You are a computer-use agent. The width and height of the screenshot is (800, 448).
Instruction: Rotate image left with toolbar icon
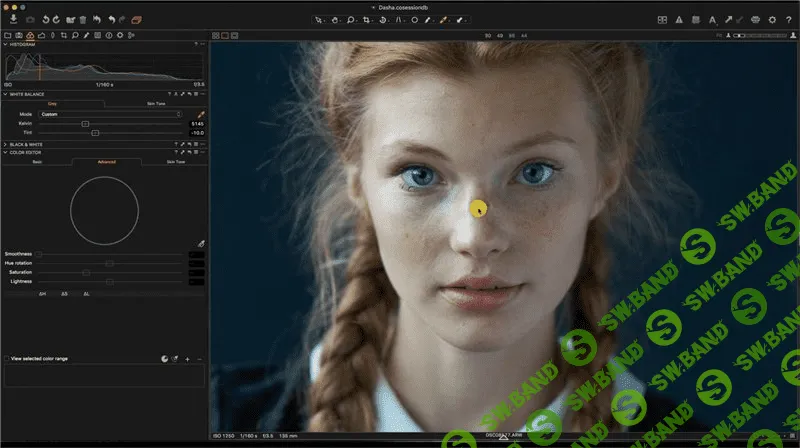45,19
